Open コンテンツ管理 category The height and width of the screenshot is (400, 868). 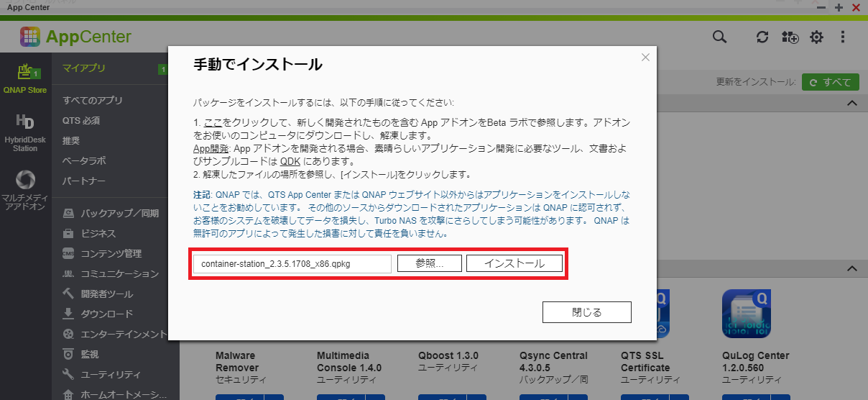102,254
